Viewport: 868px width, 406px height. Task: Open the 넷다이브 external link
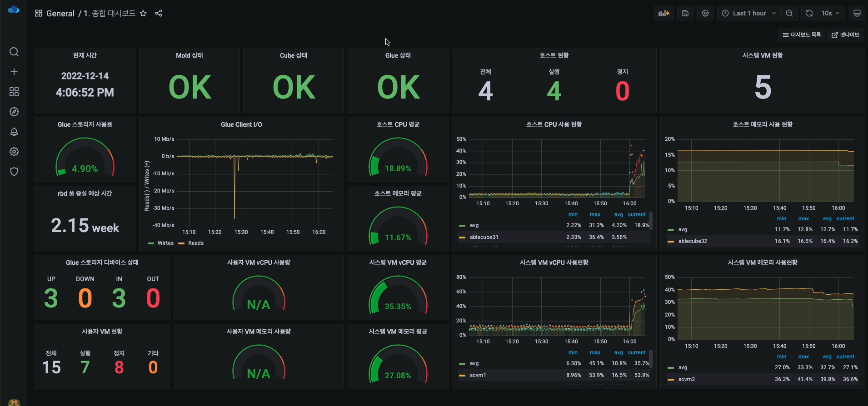(x=845, y=35)
